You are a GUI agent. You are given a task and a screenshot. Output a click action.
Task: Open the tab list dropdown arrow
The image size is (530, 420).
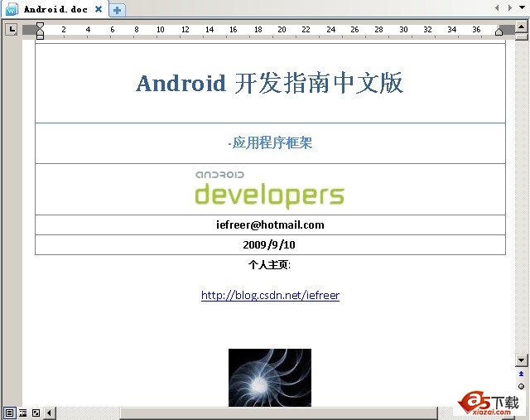pyautogui.click(x=522, y=7)
